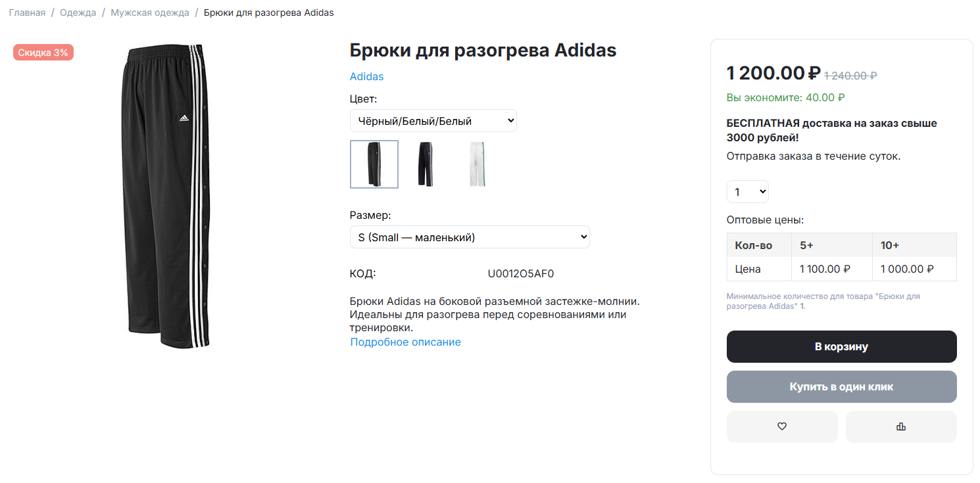Show the Подробное описание details
This screenshot has width=980, height=483.
[x=405, y=342]
